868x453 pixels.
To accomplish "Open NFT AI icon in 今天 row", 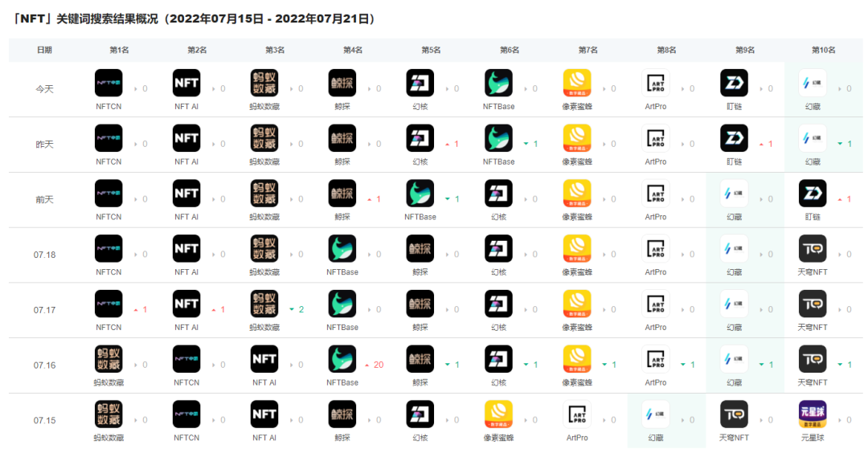I will click(186, 83).
